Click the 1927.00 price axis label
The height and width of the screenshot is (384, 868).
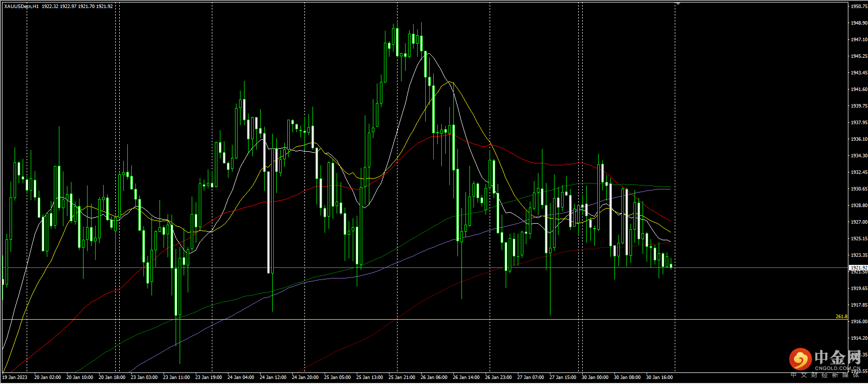(x=859, y=222)
